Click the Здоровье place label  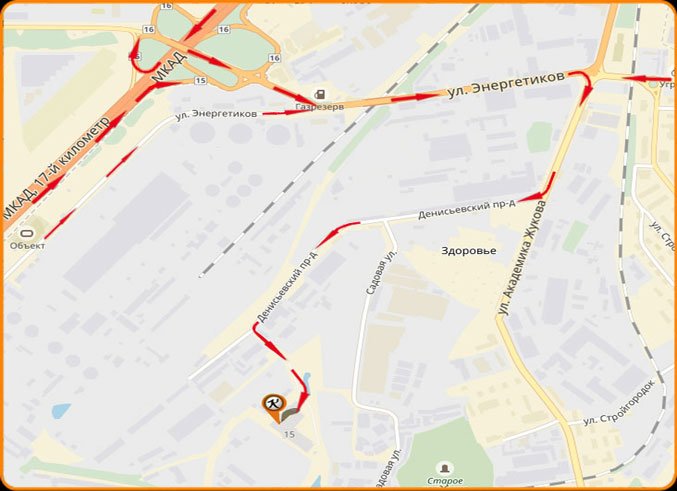pyautogui.click(x=468, y=251)
